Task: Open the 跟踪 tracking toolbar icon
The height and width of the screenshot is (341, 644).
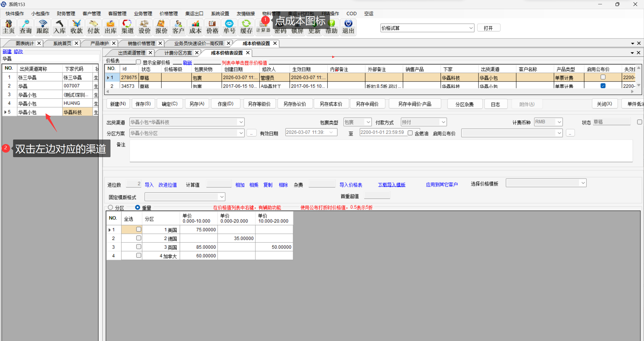Action: coord(43,27)
